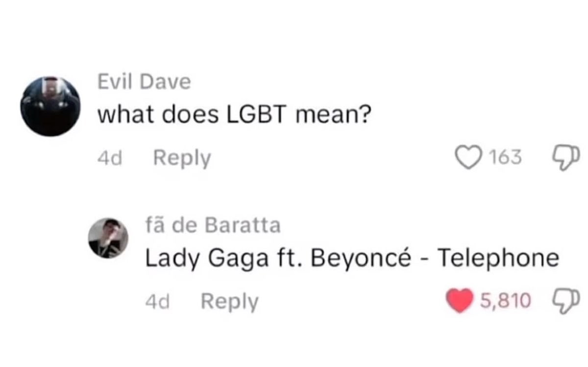Image resolution: width=588 pixels, height=367 pixels.
Task: Open the fã de Baratta username link
Action: [213, 225]
